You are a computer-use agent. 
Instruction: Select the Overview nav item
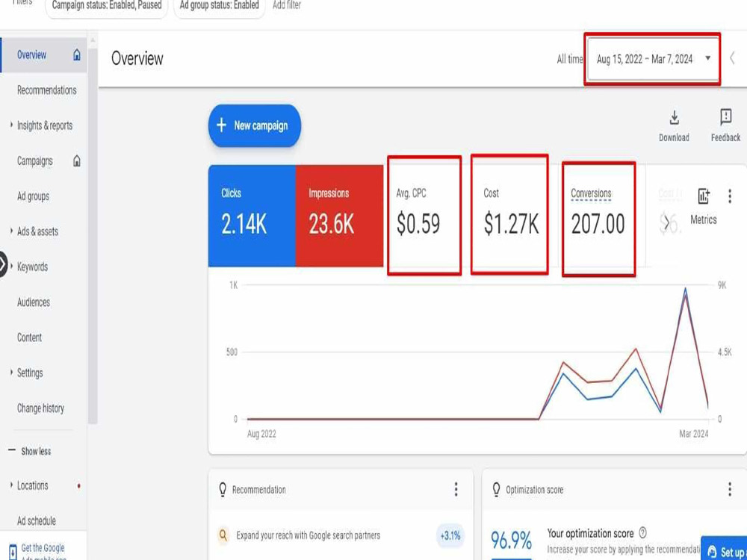tap(43, 55)
